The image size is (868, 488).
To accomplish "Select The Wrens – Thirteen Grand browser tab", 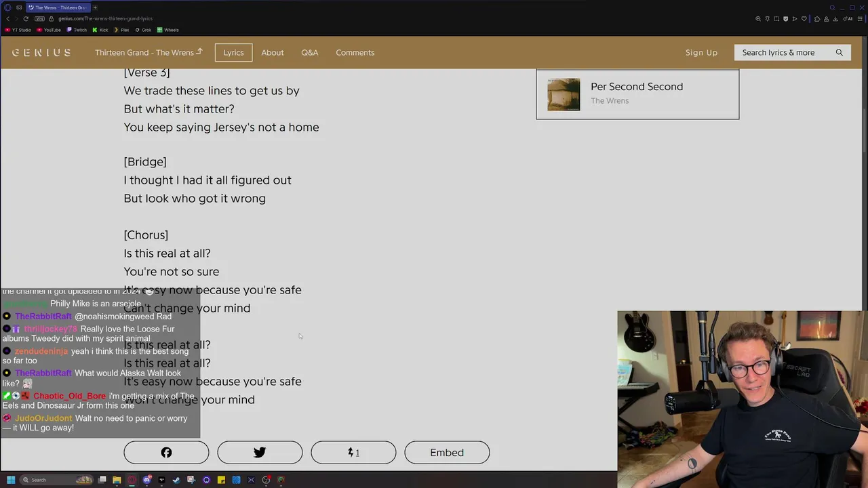I will [x=58, y=7].
